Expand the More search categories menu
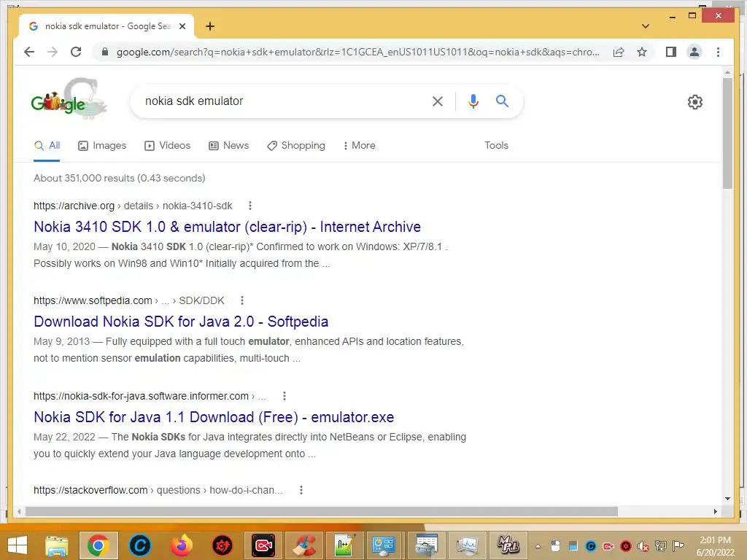 [x=359, y=146]
